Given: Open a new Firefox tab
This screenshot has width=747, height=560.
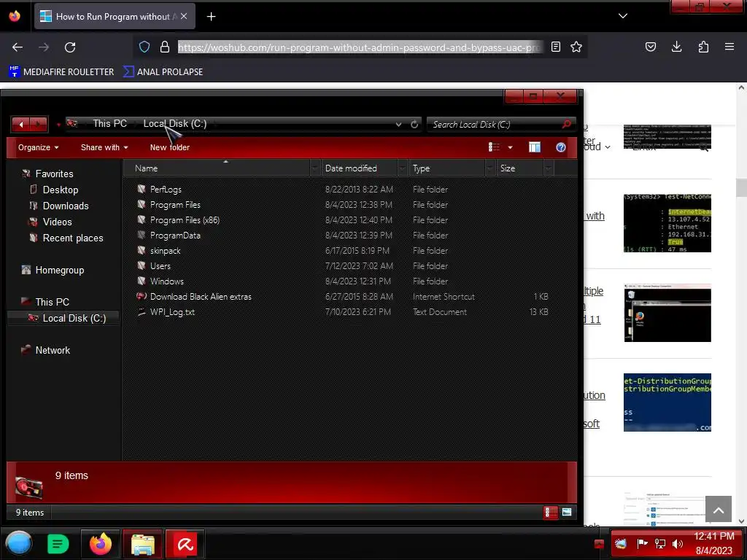Looking at the screenshot, I should tap(211, 17).
